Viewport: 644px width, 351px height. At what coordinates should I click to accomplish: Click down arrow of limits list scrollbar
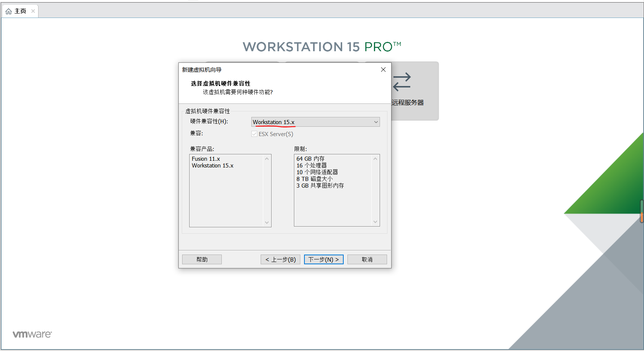click(375, 222)
